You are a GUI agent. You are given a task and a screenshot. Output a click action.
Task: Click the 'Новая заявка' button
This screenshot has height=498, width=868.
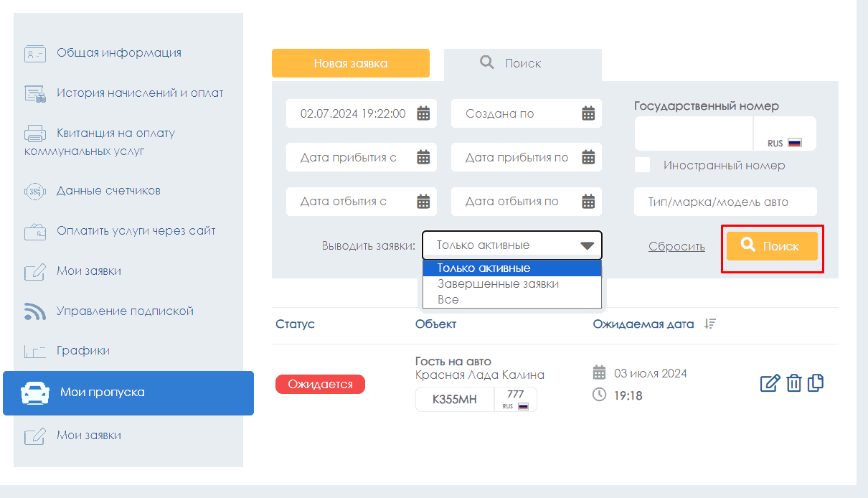[350, 63]
